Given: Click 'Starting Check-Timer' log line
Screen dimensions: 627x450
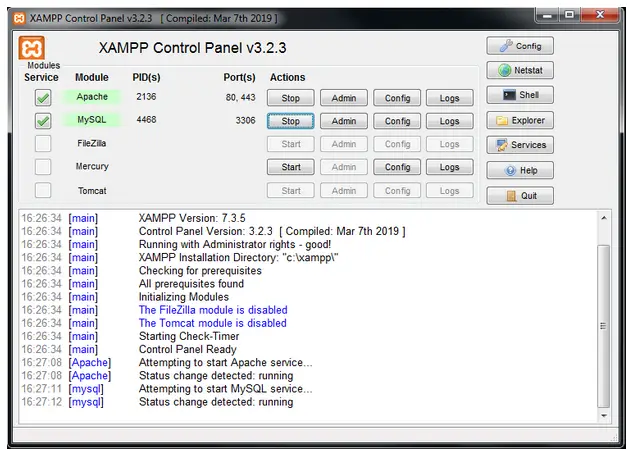Looking at the screenshot, I should click(189, 336).
